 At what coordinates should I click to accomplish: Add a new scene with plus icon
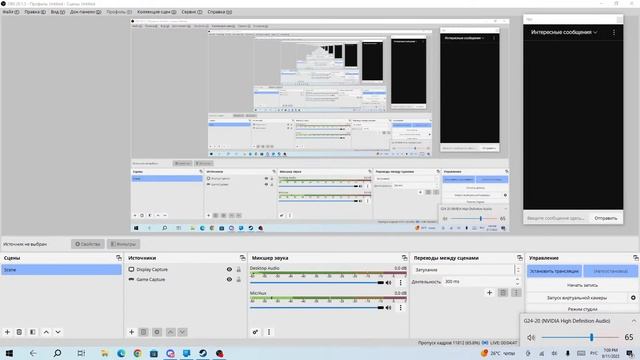7,332
